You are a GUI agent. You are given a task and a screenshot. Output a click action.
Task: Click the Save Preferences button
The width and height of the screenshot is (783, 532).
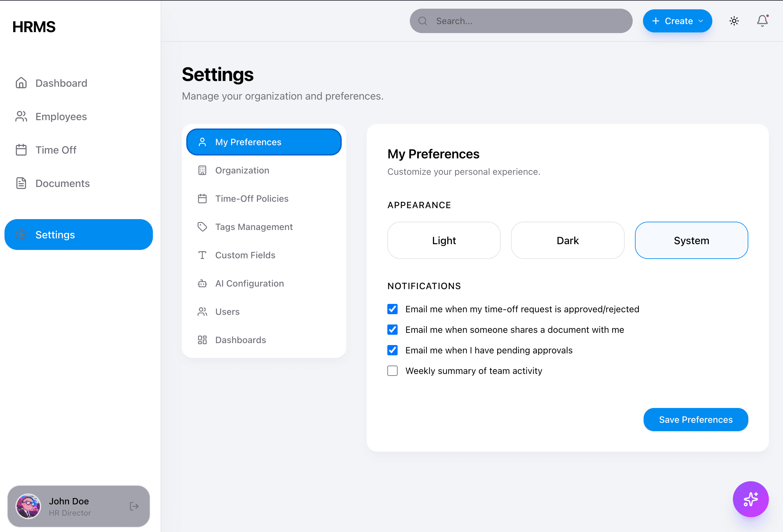(x=695, y=420)
